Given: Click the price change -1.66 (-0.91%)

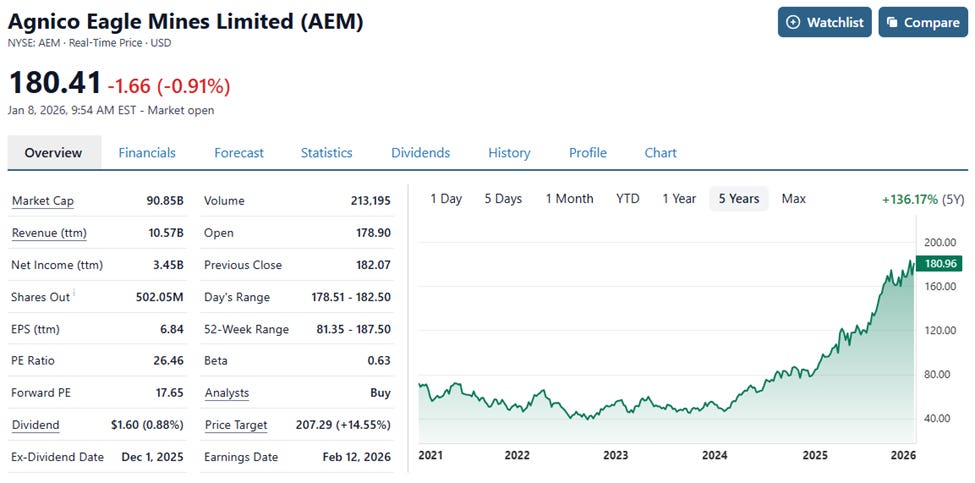Looking at the screenshot, I should [x=169, y=86].
